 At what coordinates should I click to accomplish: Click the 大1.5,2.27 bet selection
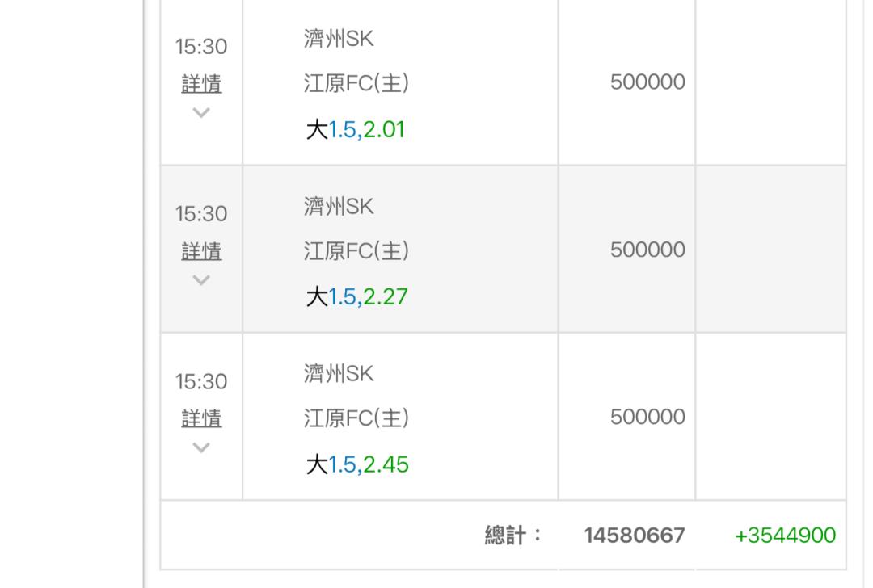pos(355,297)
